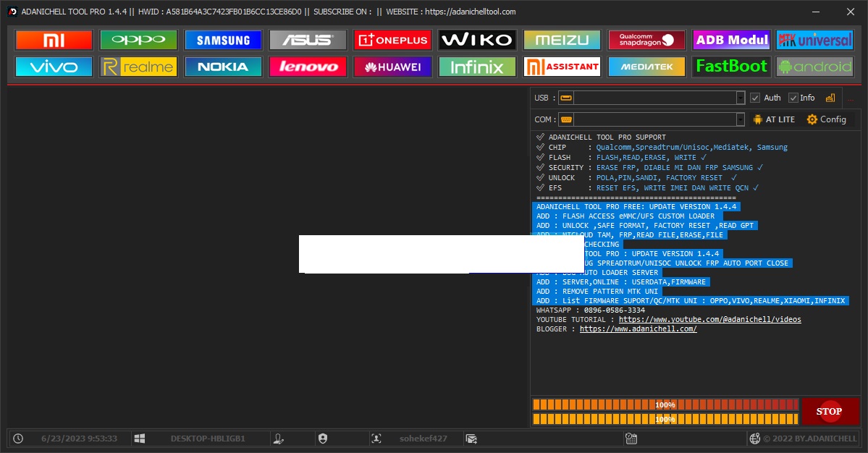Click 'ADD : SERVER,ONLINE : USERDATA,FIRMWARE' line

tap(621, 282)
